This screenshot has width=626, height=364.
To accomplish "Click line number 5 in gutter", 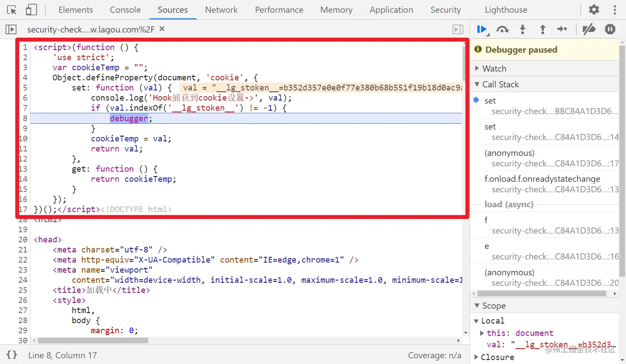I will (x=25, y=88).
